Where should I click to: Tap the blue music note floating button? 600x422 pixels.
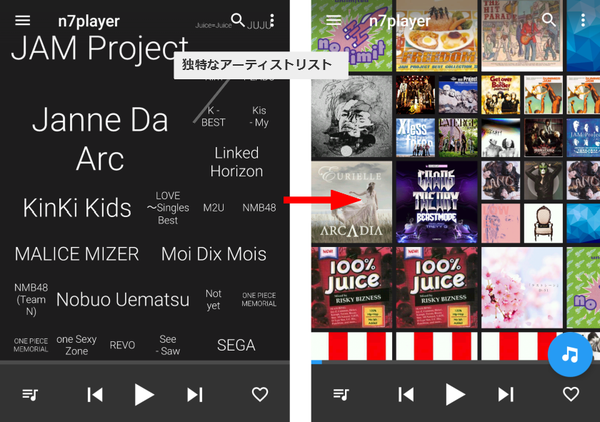570,355
